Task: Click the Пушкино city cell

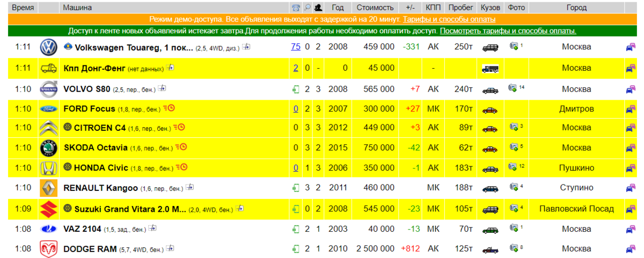Action: pyautogui.click(x=576, y=168)
